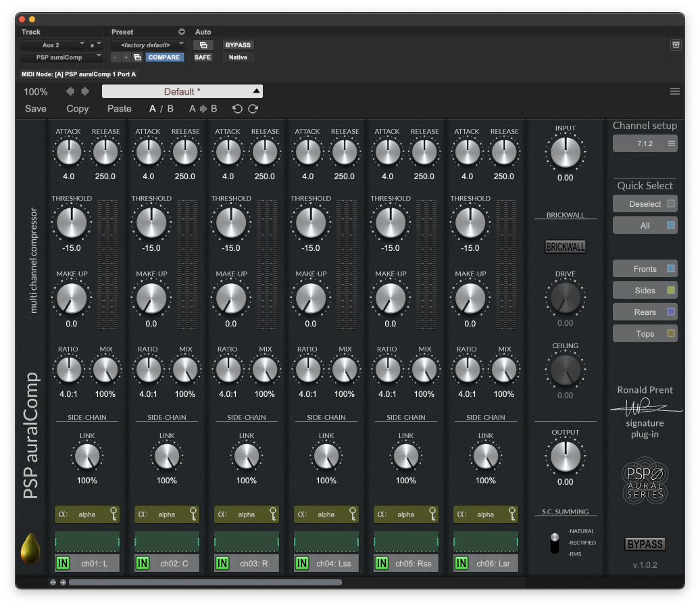Toggle IN button for ch01: L
Screen dimensions: 700x607
coord(63,563)
